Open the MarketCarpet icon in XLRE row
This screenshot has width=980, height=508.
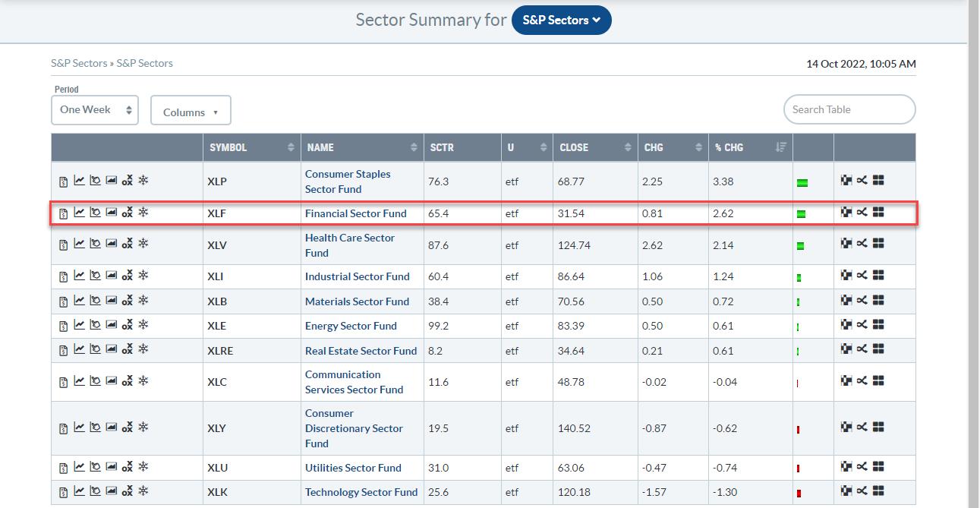coord(846,349)
